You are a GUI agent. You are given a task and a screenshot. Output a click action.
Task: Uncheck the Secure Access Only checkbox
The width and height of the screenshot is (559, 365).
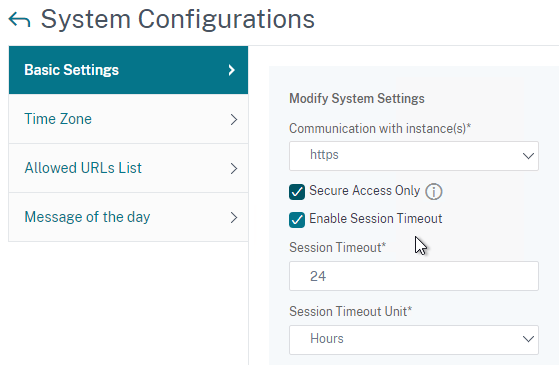(x=297, y=192)
